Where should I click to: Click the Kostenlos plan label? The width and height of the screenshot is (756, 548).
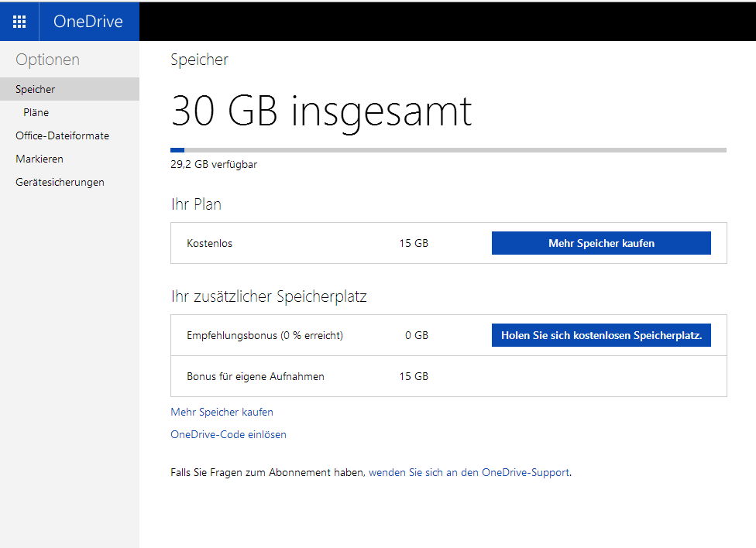210,243
